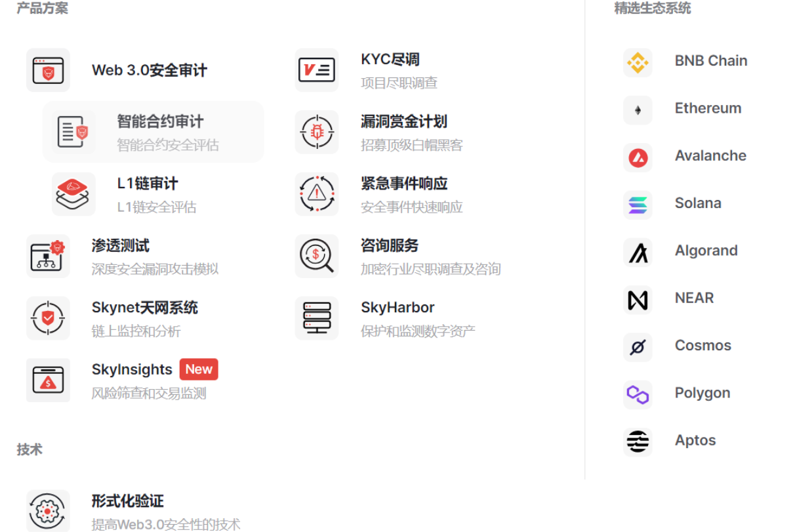The width and height of the screenshot is (793, 532).
Task: Click the 加密行业尽职调查及咨询 description
Action: click(431, 269)
